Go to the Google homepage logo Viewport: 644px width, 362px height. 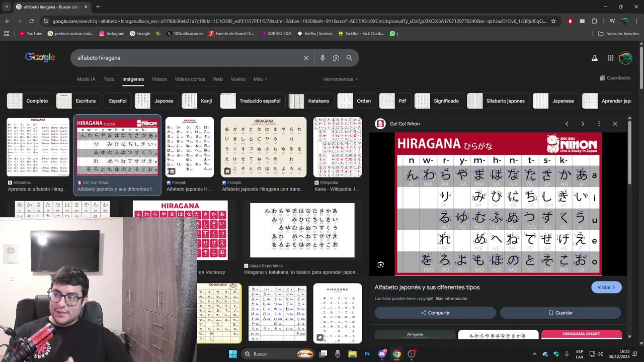point(40,57)
